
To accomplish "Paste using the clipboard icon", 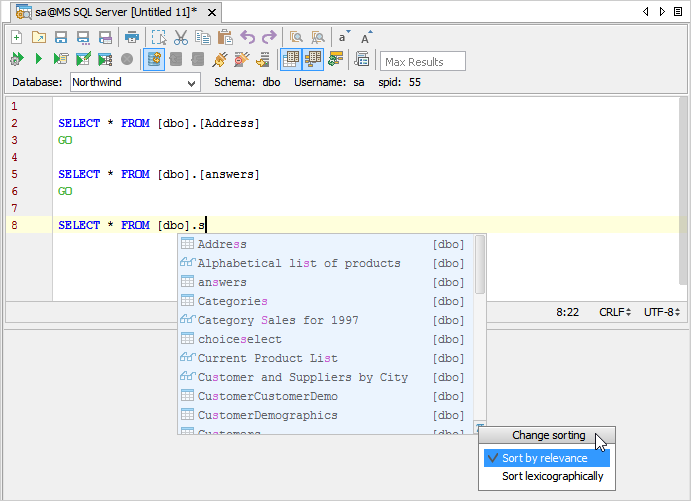I will tap(225, 37).
